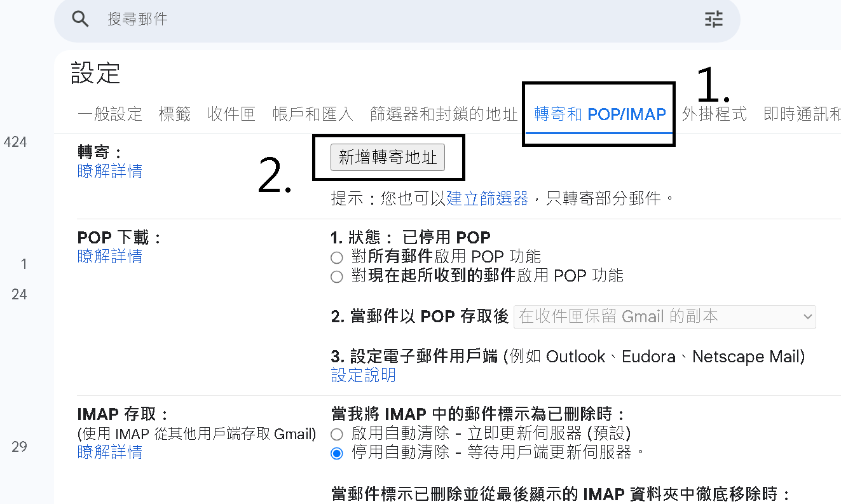The image size is (841, 504).
Task: Go to 篩選器和封鎖的地址 tab
Action: point(444,114)
